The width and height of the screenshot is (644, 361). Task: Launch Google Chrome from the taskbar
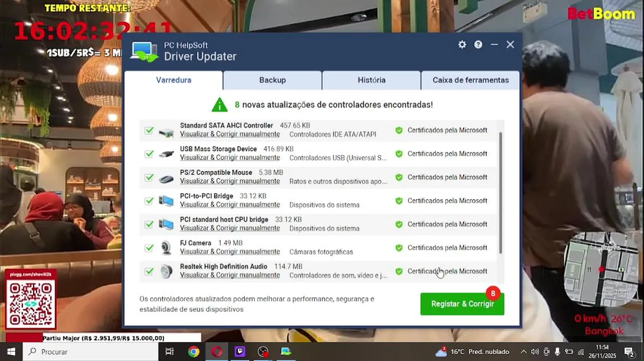point(194,351)
